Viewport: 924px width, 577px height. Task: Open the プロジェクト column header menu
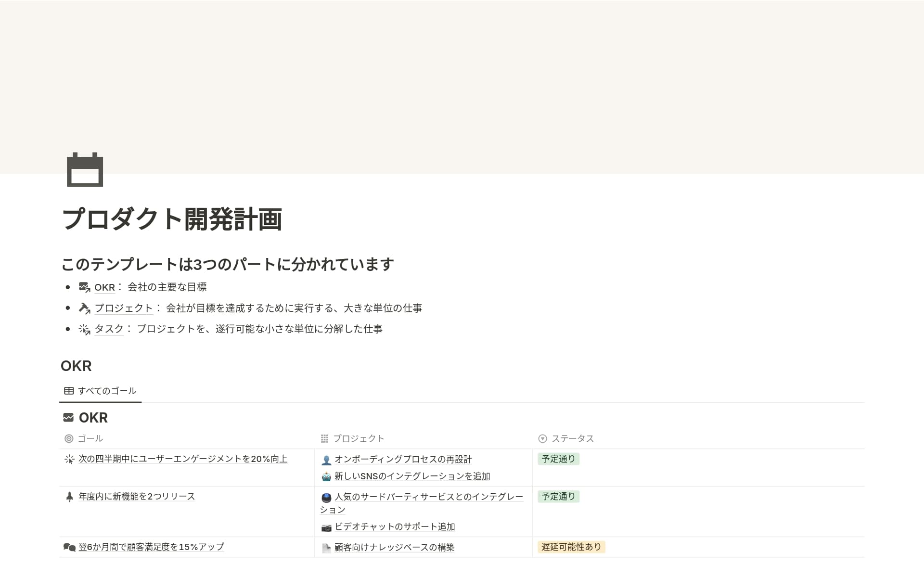[x=358, y=438]
